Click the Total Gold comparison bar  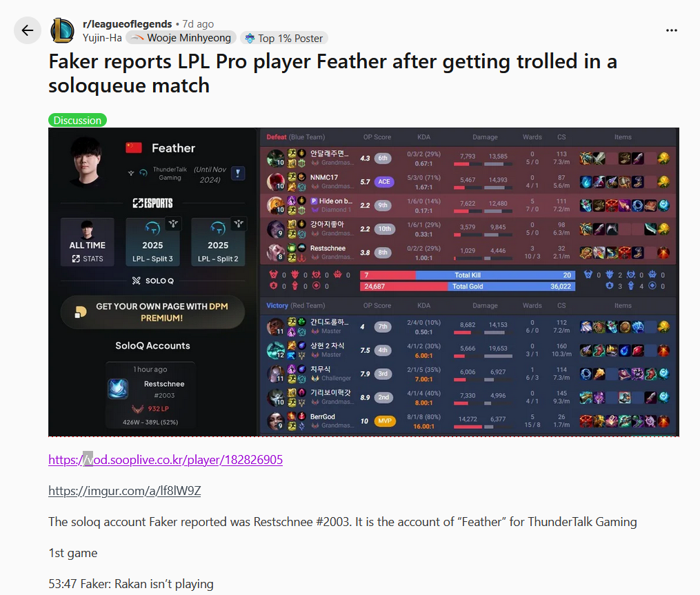(468, 286)
